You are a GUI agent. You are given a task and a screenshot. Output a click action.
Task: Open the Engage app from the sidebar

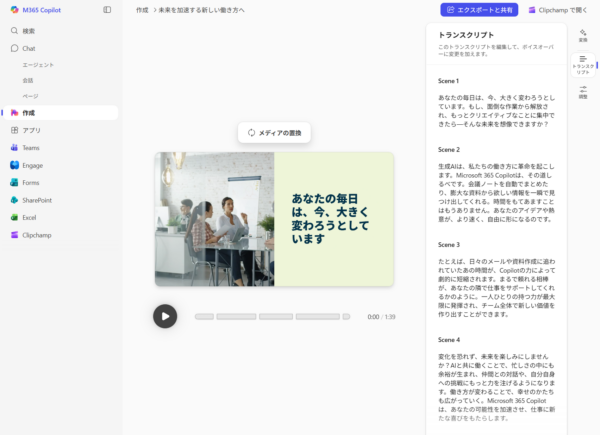32,165
